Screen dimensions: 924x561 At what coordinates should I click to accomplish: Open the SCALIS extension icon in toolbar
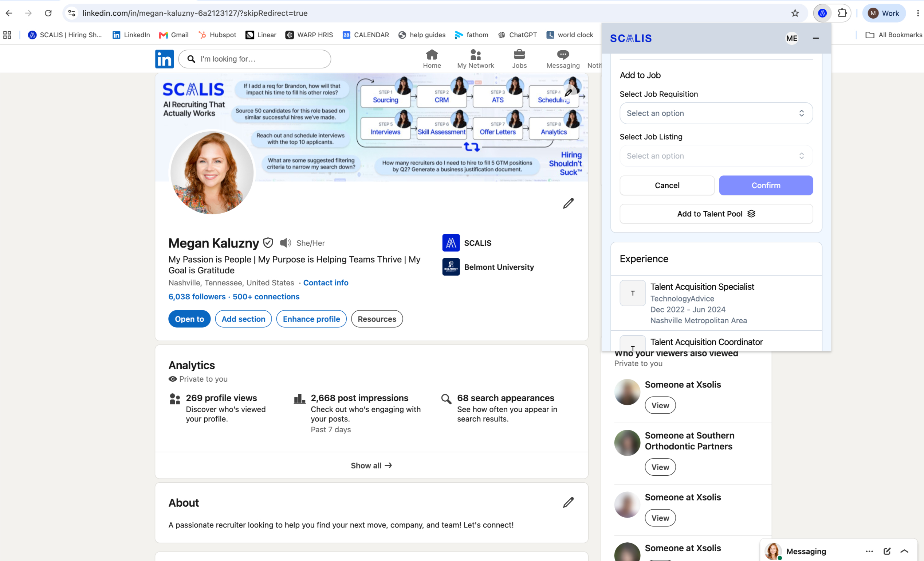click(822, 13)
